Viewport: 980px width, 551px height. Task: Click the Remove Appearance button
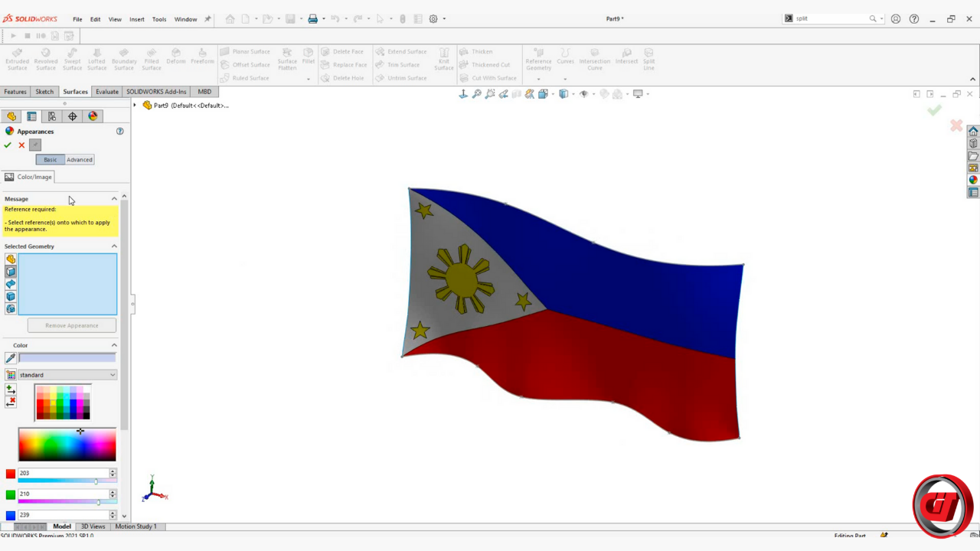point(72,325)
